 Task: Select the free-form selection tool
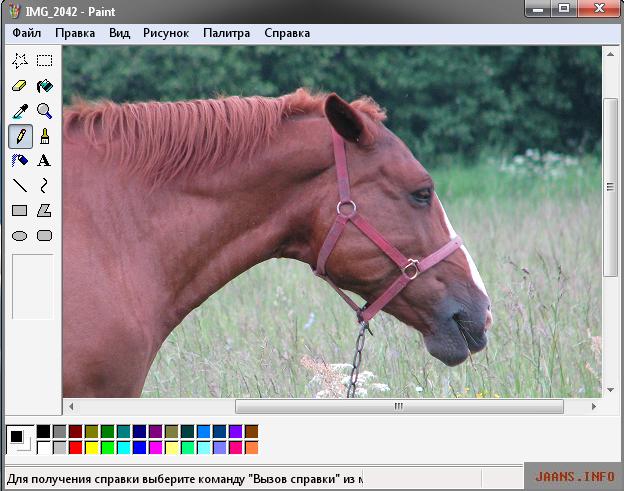(19, 61)
